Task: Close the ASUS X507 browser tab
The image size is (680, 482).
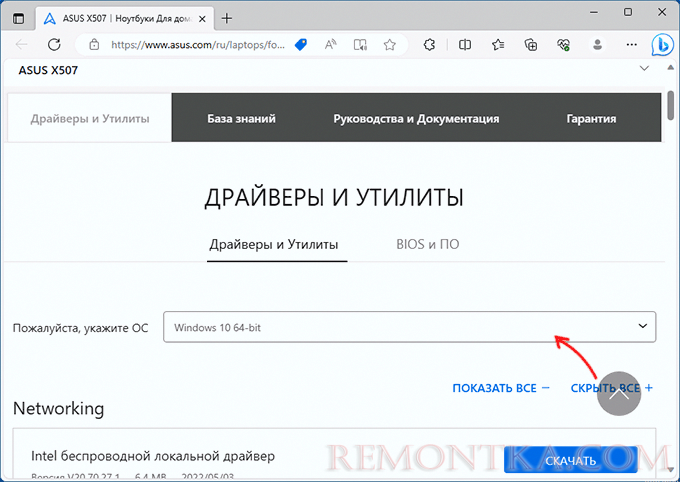Action: 202,19
